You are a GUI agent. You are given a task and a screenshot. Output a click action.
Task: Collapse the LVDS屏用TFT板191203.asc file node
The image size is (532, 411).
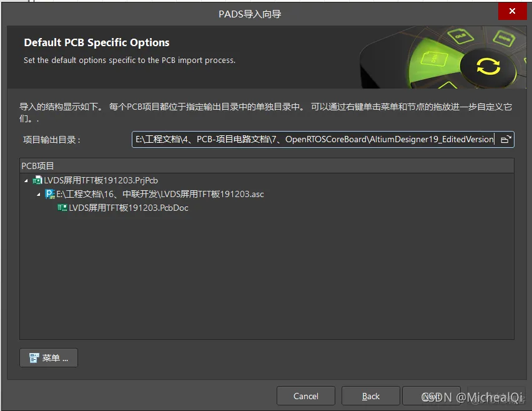(x=38, y=195)
